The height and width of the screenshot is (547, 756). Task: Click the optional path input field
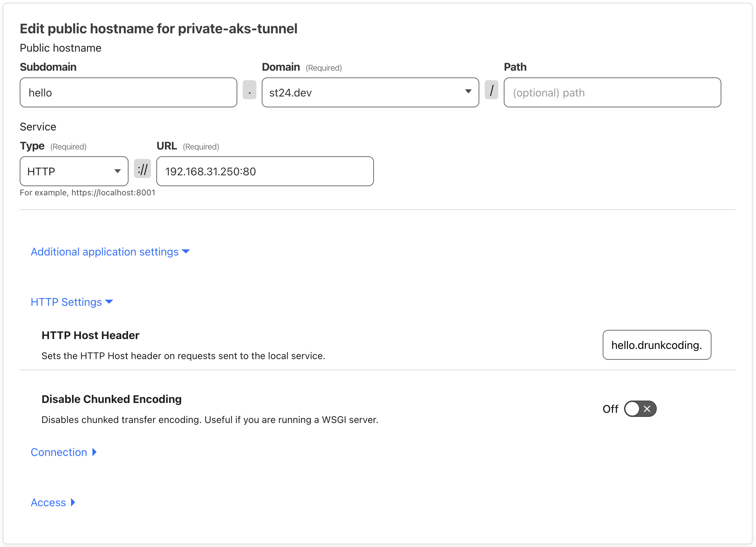tap(612, 92)
